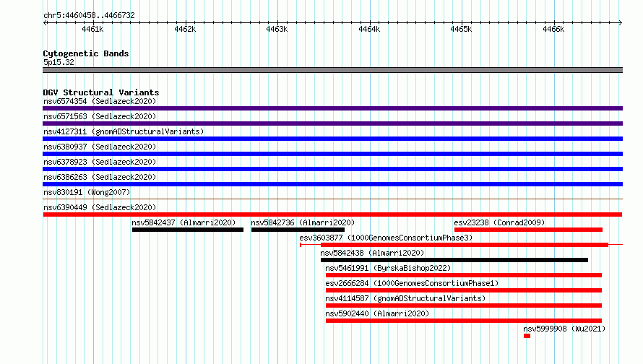The width and height of the screenshot is (643, 364).
Task: Select the thin brown line under nsv830191
Action: pos(332,199)
